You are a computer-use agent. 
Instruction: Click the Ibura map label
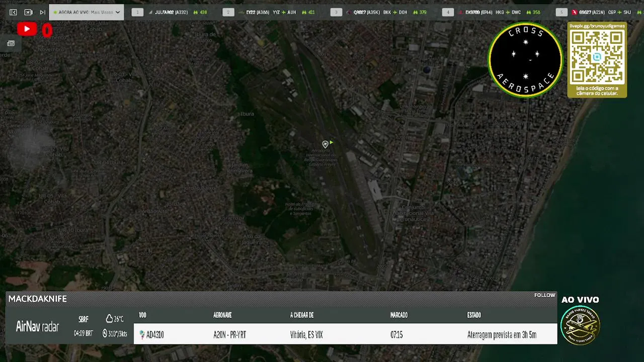pyautogui.click(x=247, y=114)
